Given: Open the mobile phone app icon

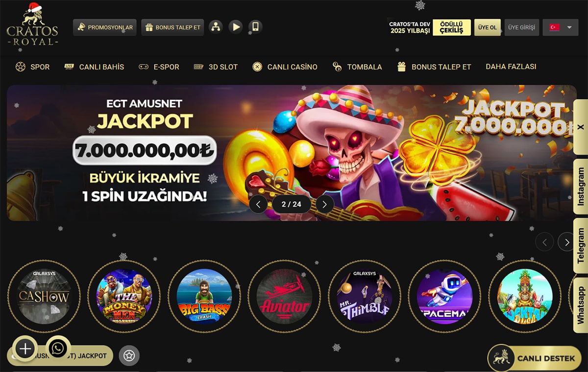Looking at the screenshot, I should [255, 27].
